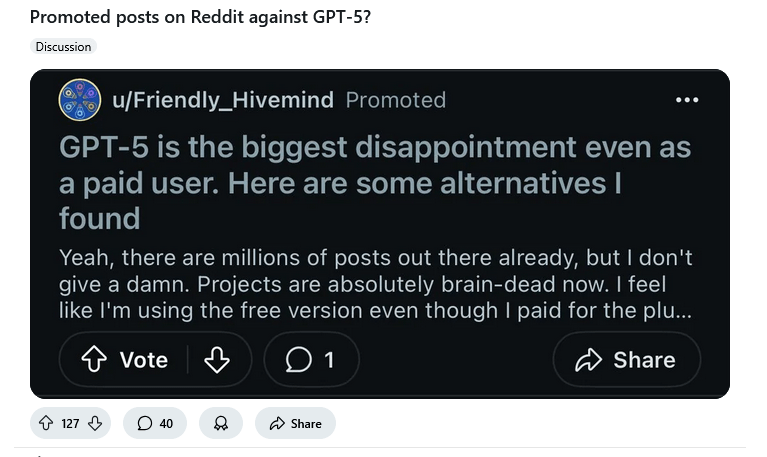Click the 127 vote score
The width and height of the screenshot is (767, 457).
(x=70, y=423)
